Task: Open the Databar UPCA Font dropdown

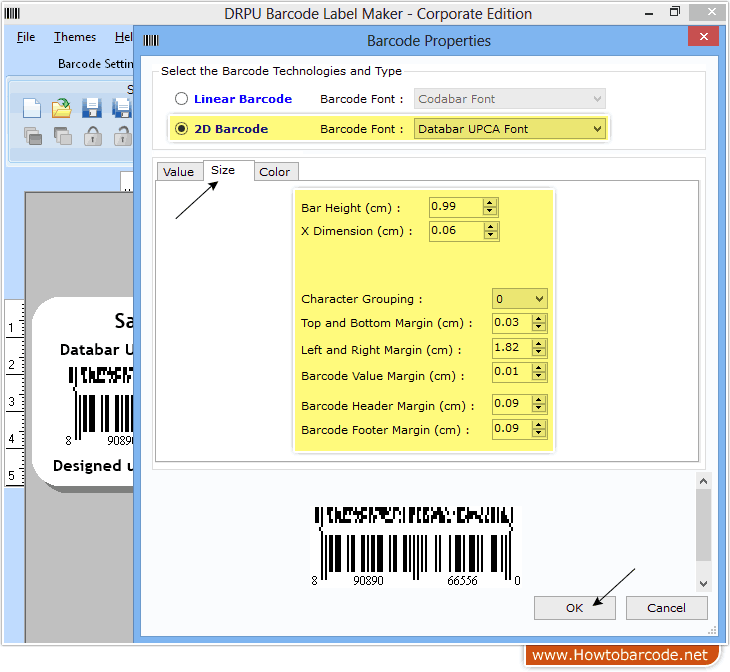Action: [510, 129]
